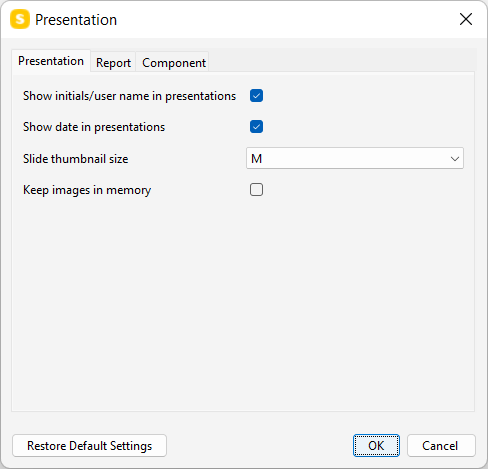This screenshot has width=488, height=469.
Task: Disable the Show date in presentations checkbox
Action: (x=256, y=127)
